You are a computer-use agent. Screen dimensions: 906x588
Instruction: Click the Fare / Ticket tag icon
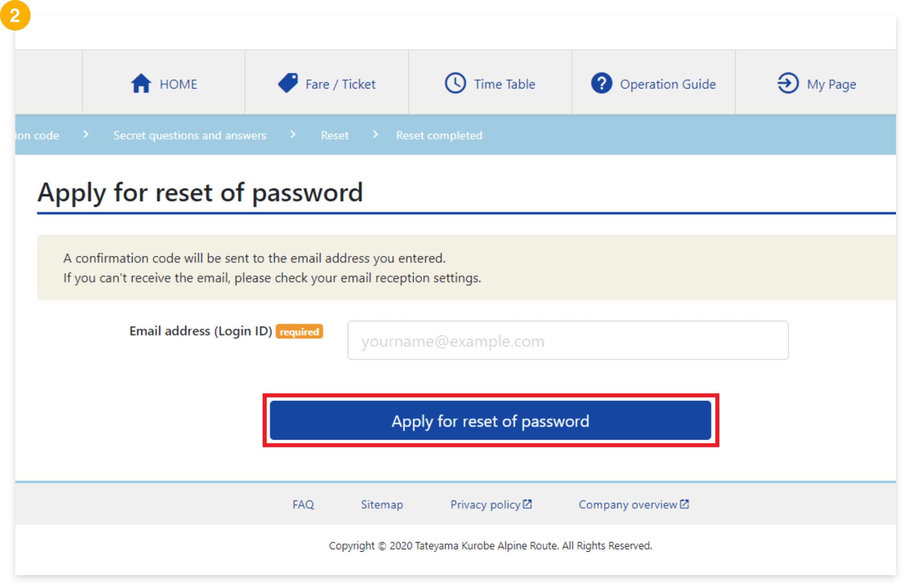pos(288,83)
